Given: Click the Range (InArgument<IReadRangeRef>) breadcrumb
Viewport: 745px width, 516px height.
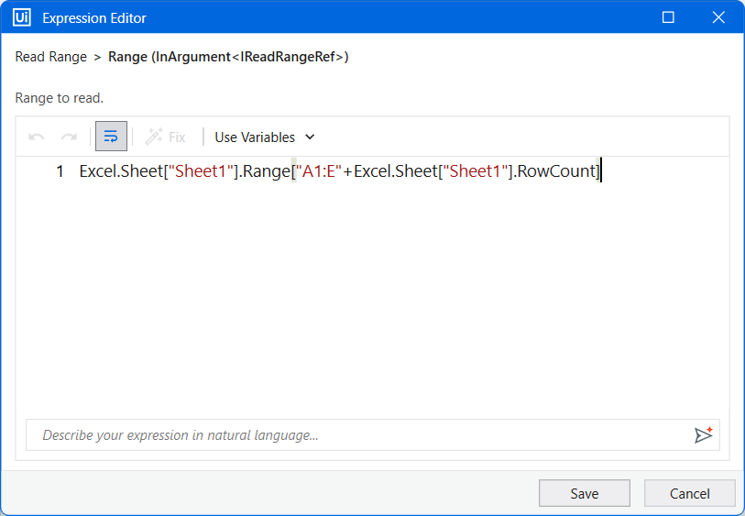Looking at the screenshot, I should pos(228,57).
